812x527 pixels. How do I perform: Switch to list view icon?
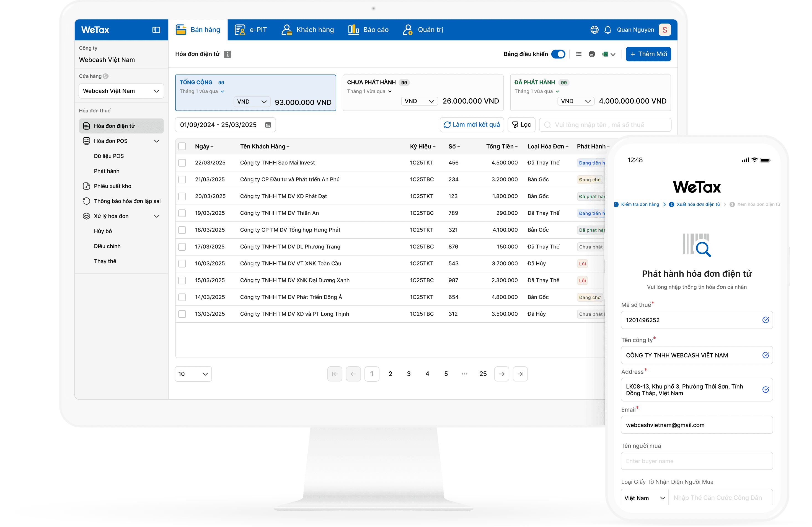point(578,54)
